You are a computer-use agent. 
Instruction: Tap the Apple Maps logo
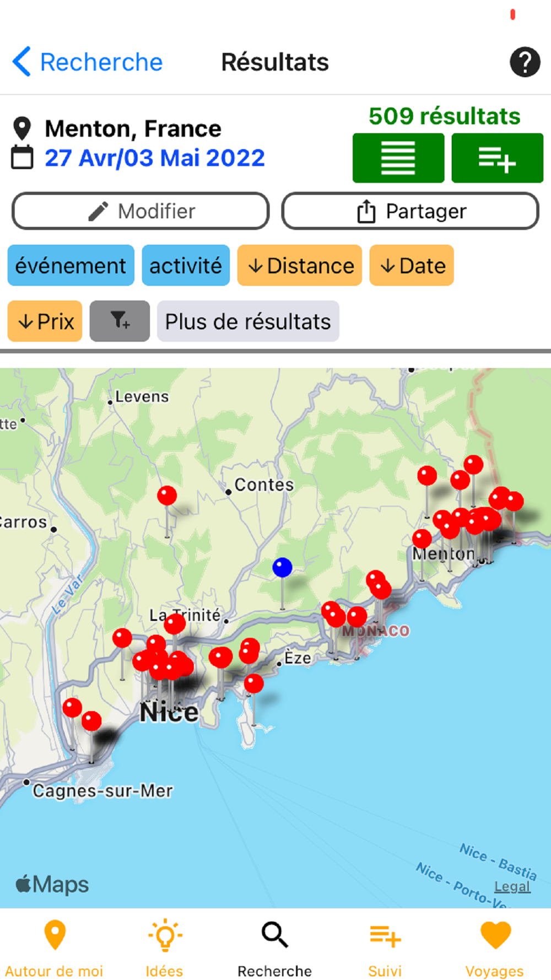tap(52, 884)
